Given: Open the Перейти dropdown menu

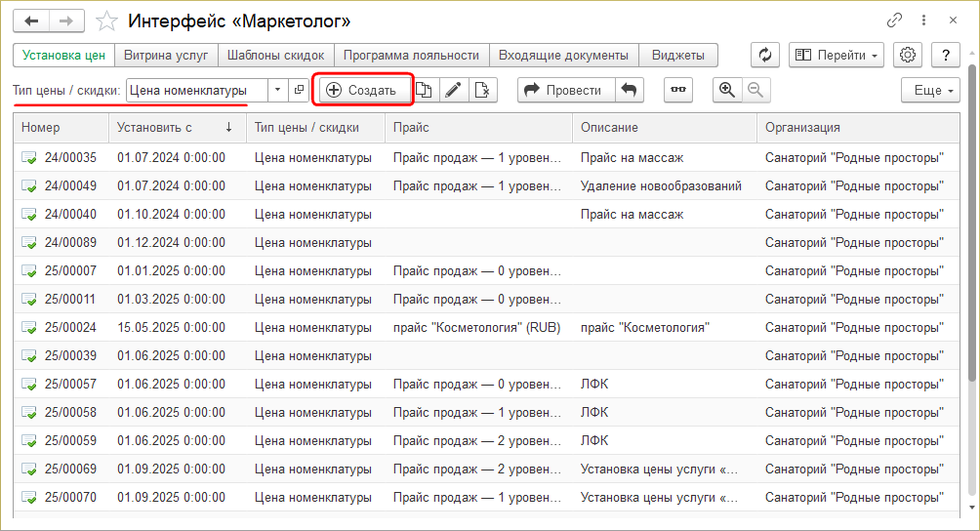Looking at the screenshot, I should 836,56.
